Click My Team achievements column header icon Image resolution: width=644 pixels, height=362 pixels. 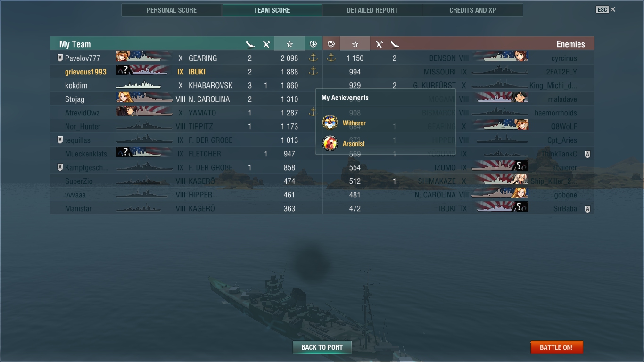click(313, 44)
